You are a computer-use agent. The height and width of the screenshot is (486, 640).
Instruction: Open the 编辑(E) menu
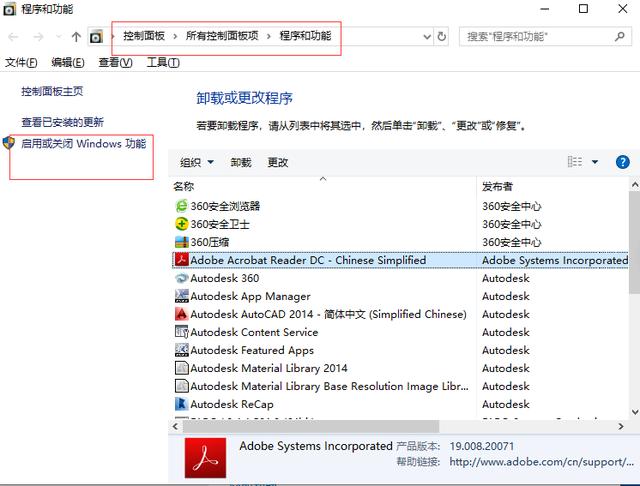click(x=68, y=62)
